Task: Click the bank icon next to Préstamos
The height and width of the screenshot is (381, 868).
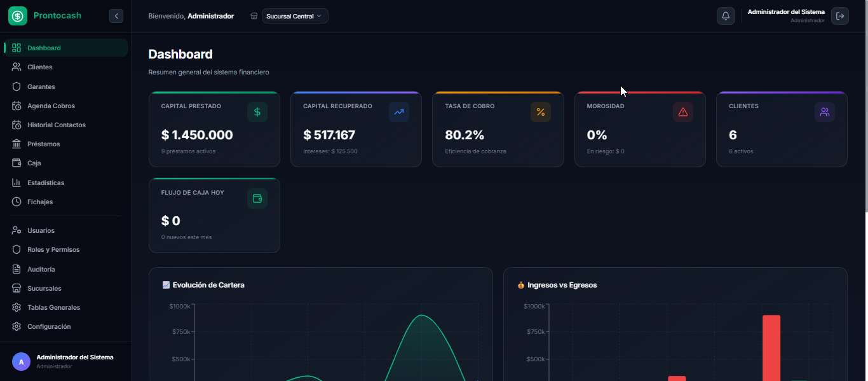Action: 17,144
